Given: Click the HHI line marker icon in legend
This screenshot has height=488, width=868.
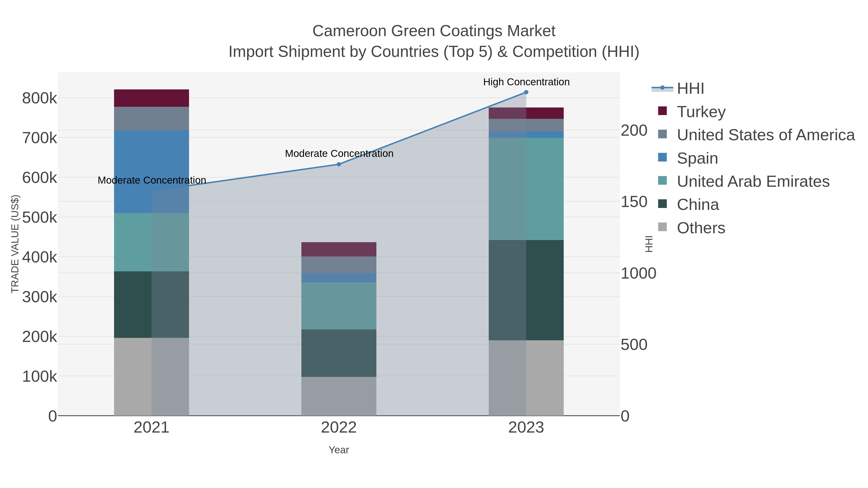Looking at the screenshot, I should (663, 88).
